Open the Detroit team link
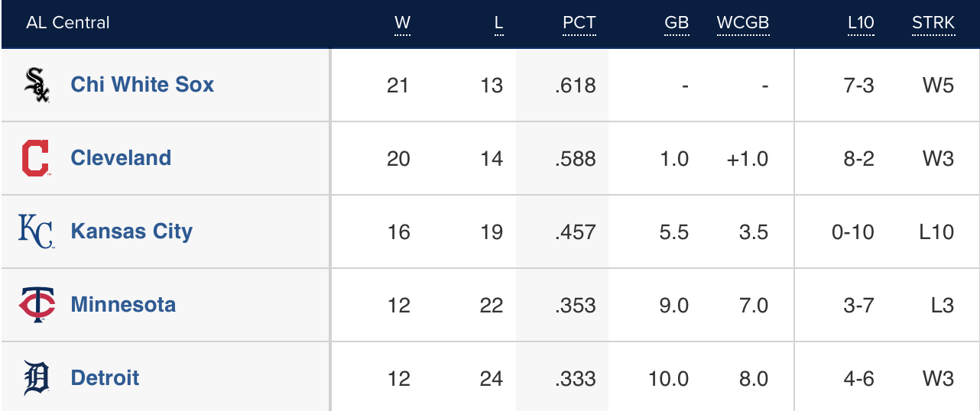980x411 pixels. [105, 378]
